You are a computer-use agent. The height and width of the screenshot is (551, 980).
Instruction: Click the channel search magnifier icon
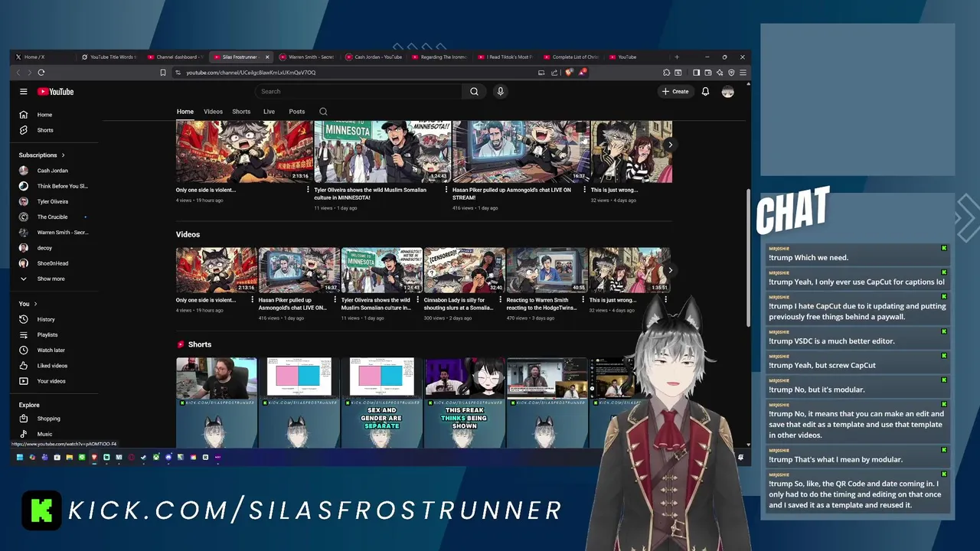[323, 112]
